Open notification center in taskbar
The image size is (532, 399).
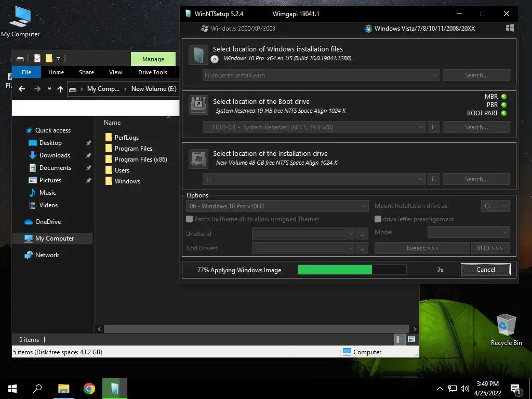[515, 389]
